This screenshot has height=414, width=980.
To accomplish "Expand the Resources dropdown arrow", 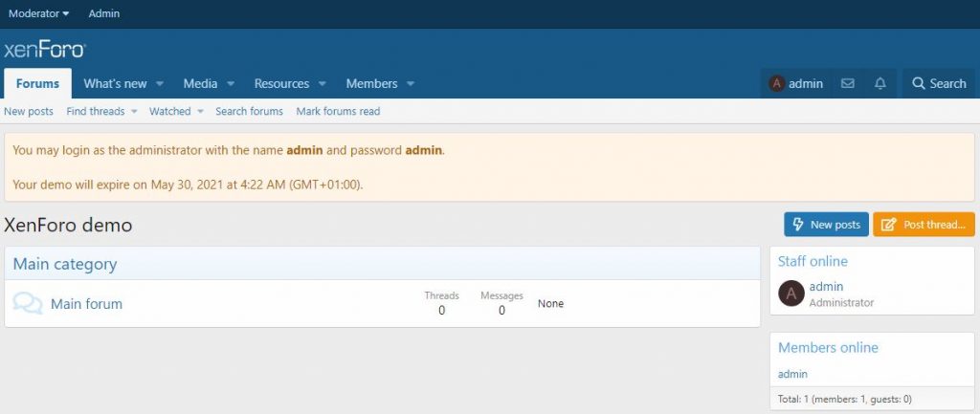I will [x=322, y=84].
